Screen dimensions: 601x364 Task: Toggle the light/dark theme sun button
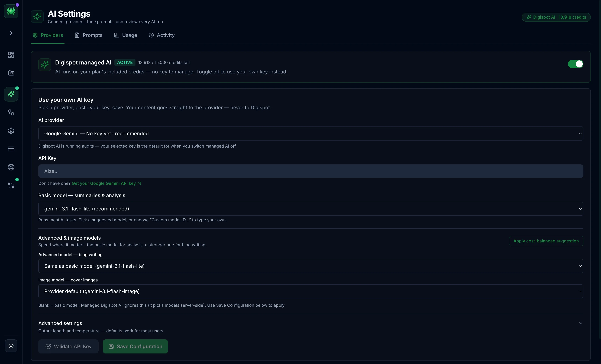pyautogui.click(x=11, y=346)
